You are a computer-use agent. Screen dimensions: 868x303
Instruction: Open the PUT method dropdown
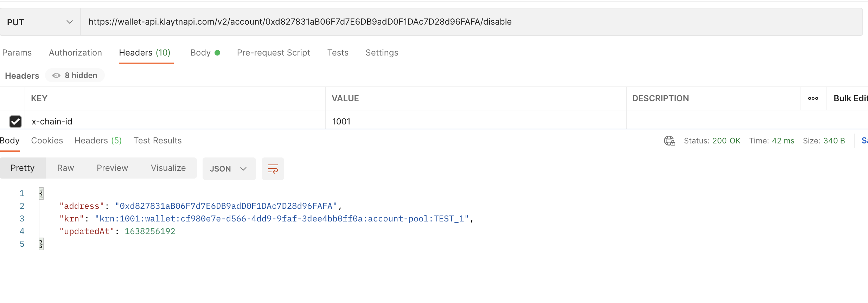pyautogui.click(x=40, y=22)
